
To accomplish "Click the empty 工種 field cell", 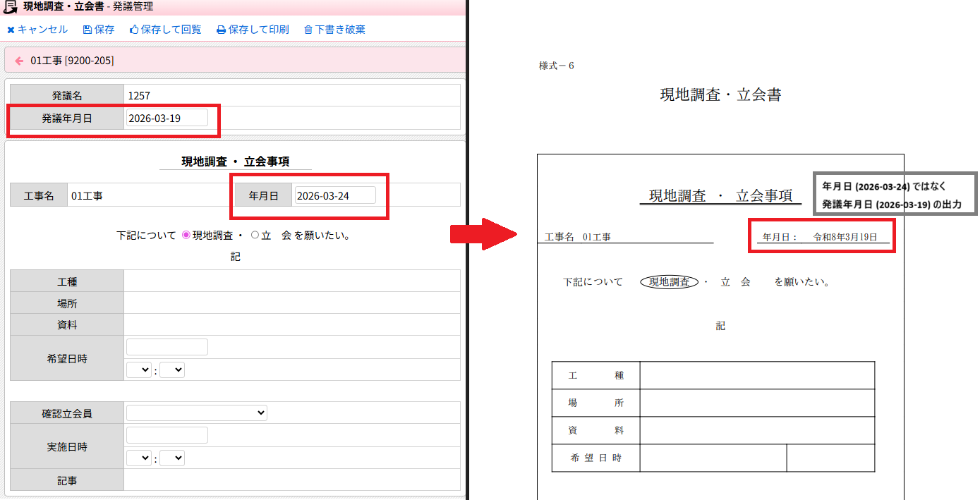I will [291, 281].
